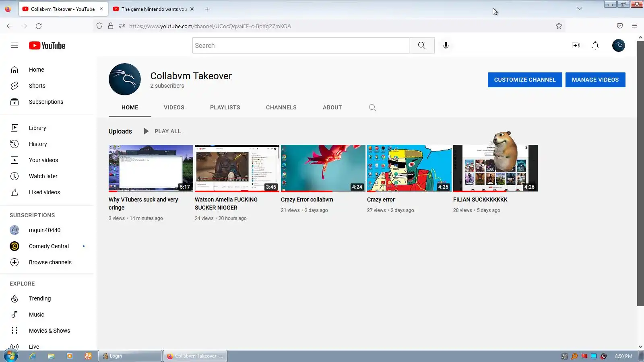This screenshot has height=362, width=644.
Task: Open tracking protection shield panel
Action: 99,26
